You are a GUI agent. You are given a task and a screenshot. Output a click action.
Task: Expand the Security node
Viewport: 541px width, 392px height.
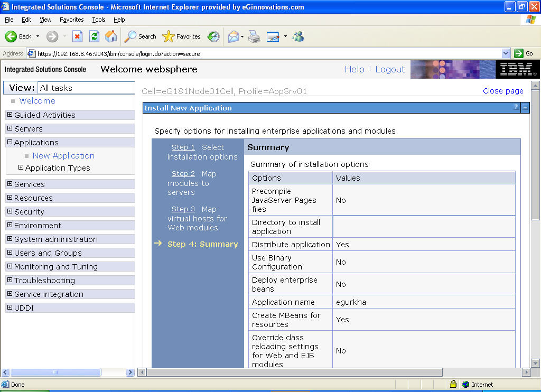pyautogui.click(x=10, y=211)
